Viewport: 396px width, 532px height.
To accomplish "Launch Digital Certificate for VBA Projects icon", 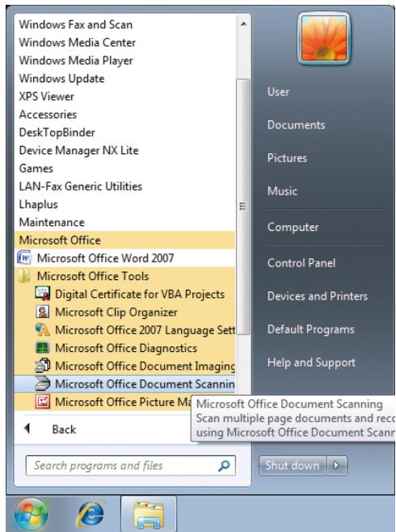I will pyautogui.click(x=43, y=294).
